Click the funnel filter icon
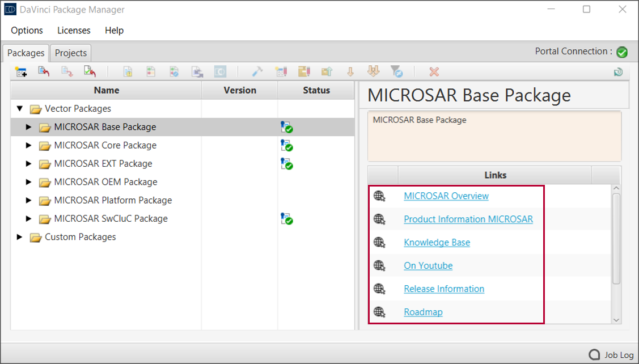The image size is (639, 364). [396, 72]
